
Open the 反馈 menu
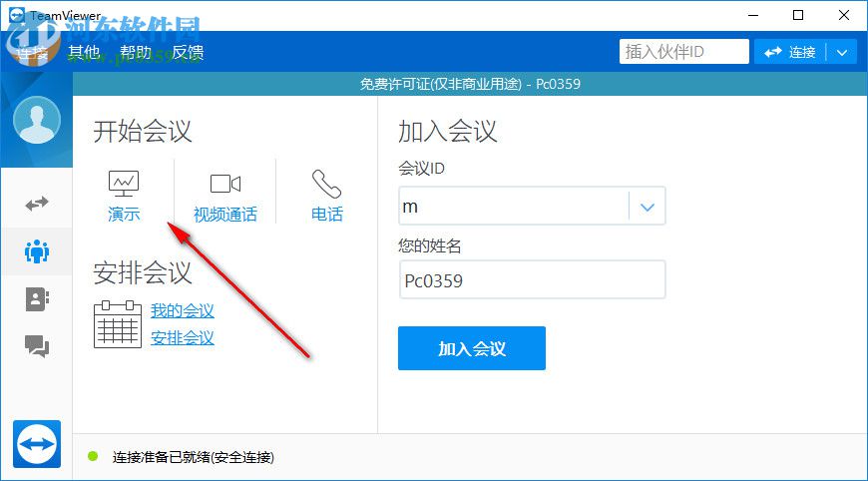[x=188, y=52]
